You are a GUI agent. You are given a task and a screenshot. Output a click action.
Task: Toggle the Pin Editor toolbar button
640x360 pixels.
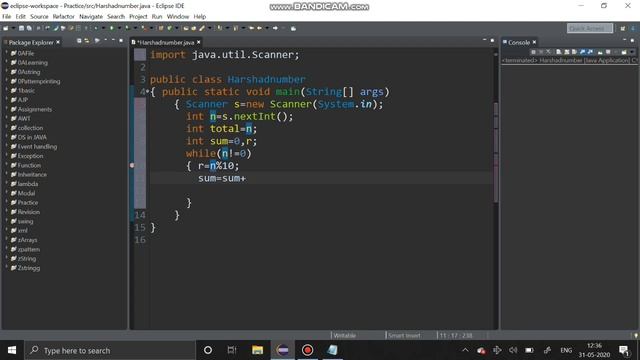tap(293, 28)
